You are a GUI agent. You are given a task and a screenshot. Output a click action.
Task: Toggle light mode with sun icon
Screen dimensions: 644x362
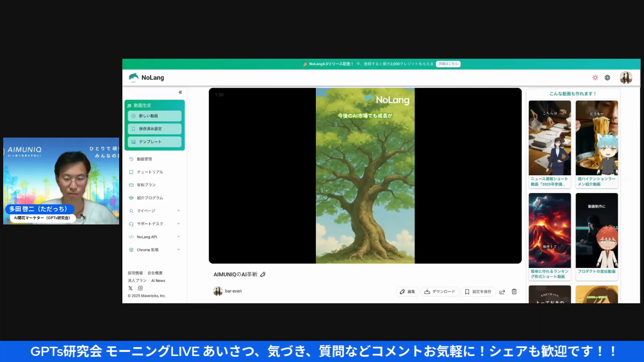595,78
